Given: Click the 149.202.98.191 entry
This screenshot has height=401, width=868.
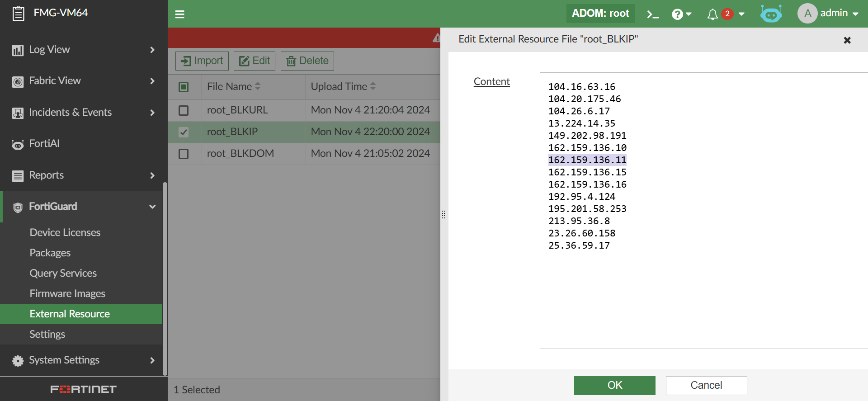Looking at the screenshot, I should click(587, 136).
